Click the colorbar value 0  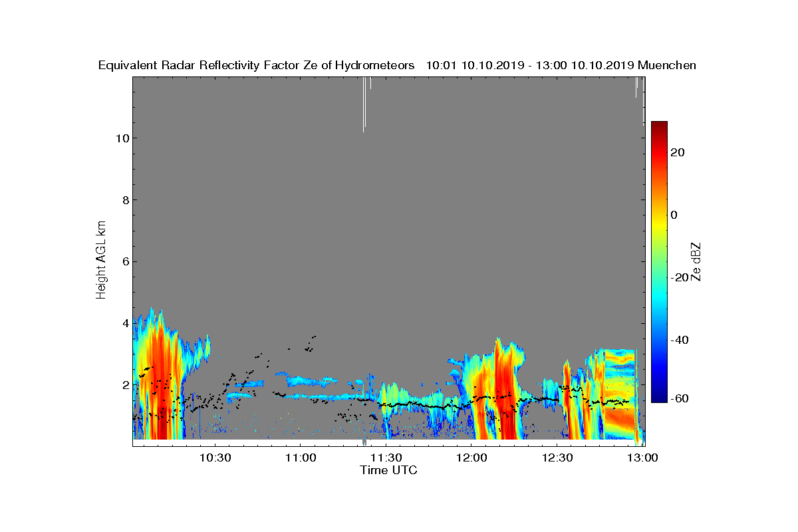(x=674, y=215)
